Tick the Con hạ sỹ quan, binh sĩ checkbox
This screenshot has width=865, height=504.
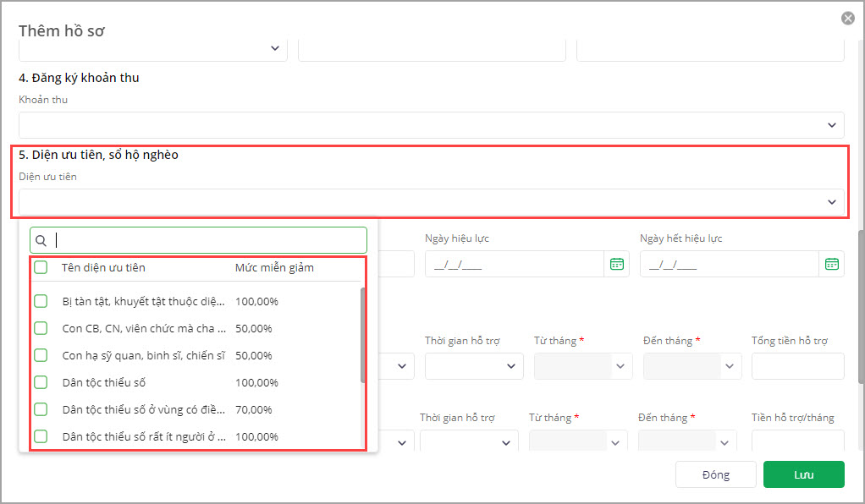(41, 355)
